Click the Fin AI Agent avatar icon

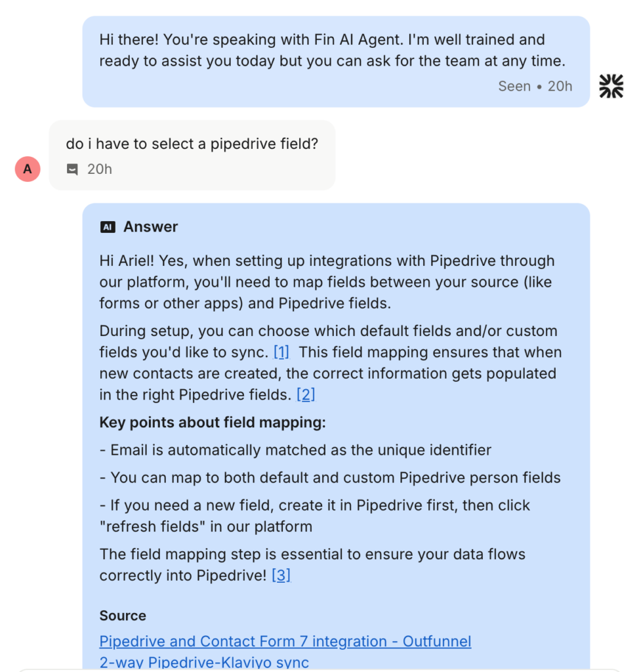pos(611,86)
